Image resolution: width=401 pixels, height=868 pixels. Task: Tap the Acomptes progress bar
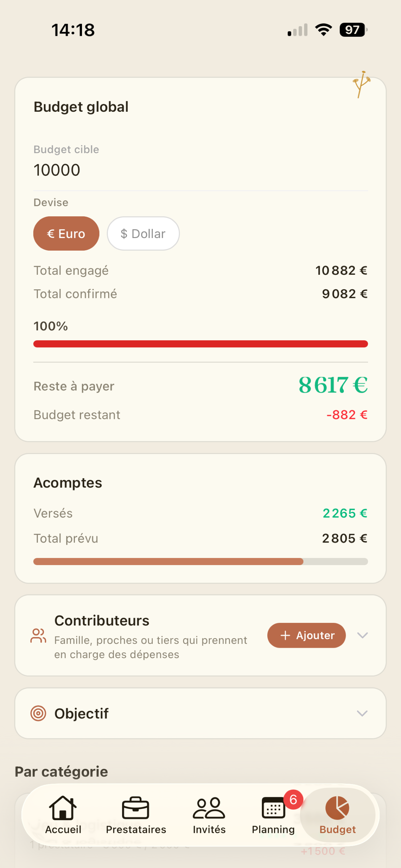click(200, 561)
